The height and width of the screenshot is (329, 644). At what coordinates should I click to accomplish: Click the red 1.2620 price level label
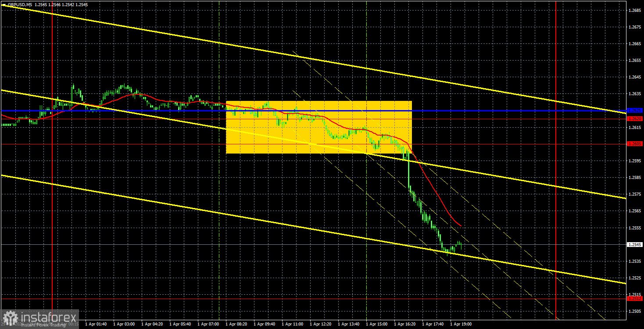635,119
